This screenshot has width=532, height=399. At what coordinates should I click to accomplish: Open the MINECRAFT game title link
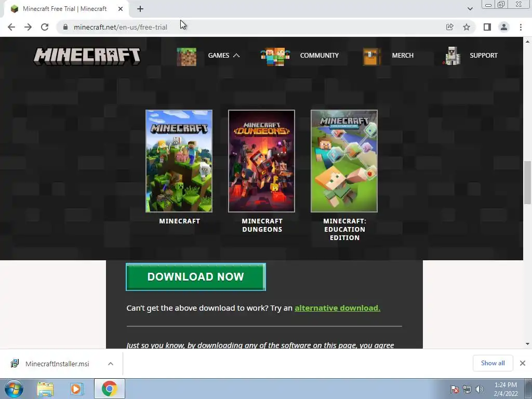(179, 221)
